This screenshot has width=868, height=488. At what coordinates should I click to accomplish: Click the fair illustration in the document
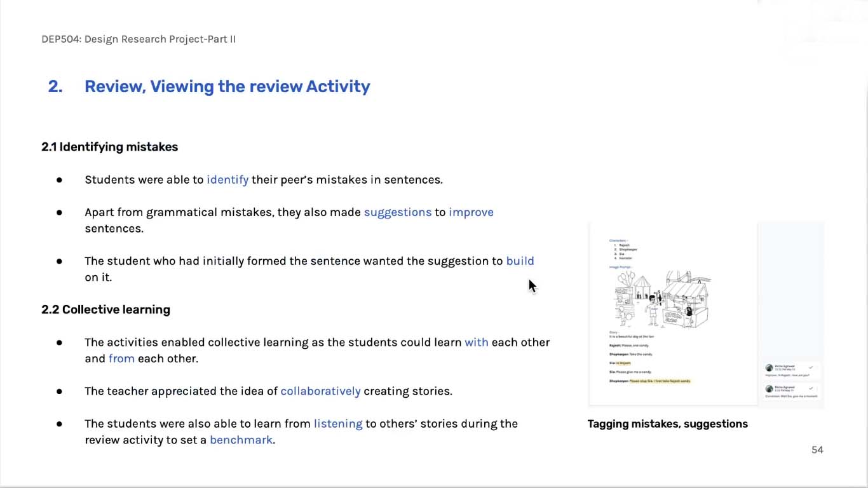[662, 299]
